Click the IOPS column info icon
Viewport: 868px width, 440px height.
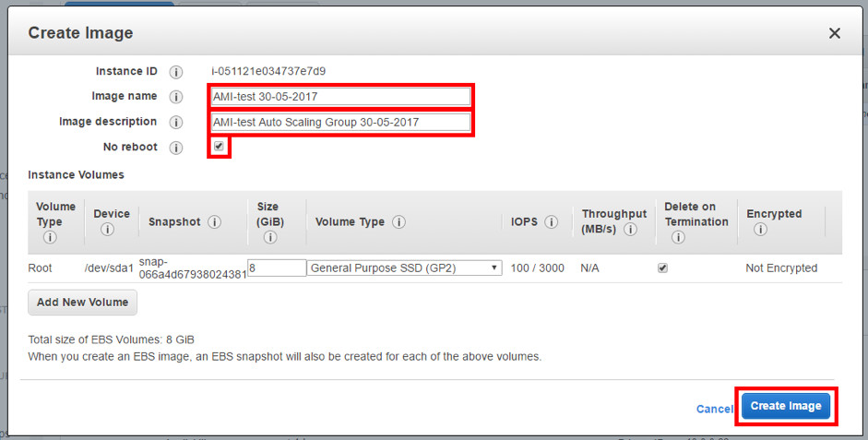pyautogui.click(x=552, y=222)
